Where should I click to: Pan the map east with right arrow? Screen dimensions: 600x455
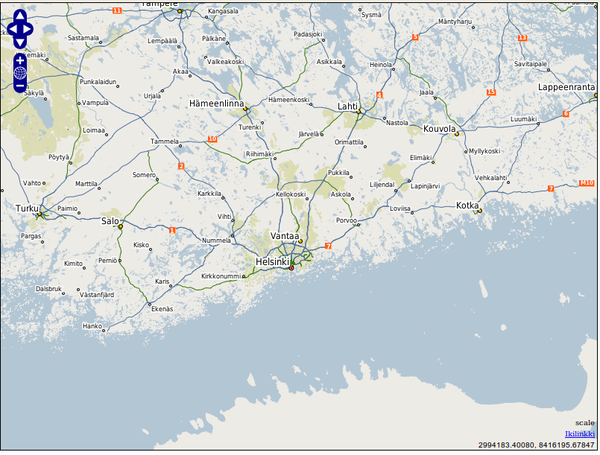[29, 29]
